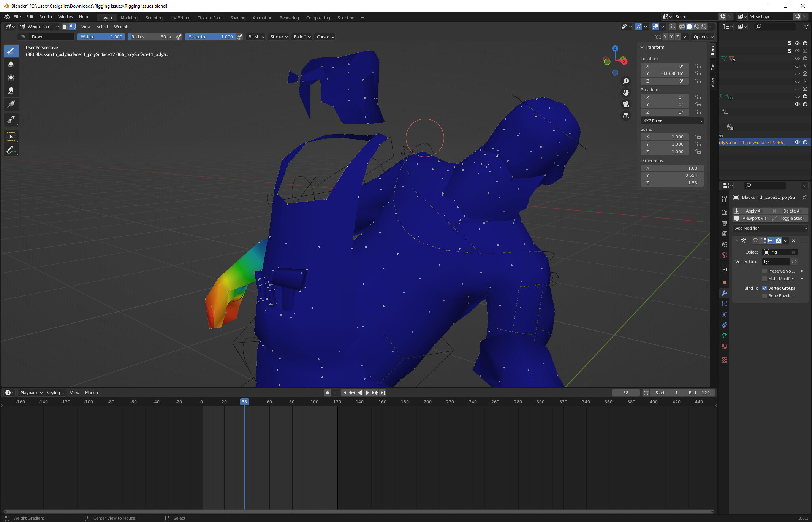Switch to the Animation workspace tab
812x522 pixels.
tap(262, 18)
